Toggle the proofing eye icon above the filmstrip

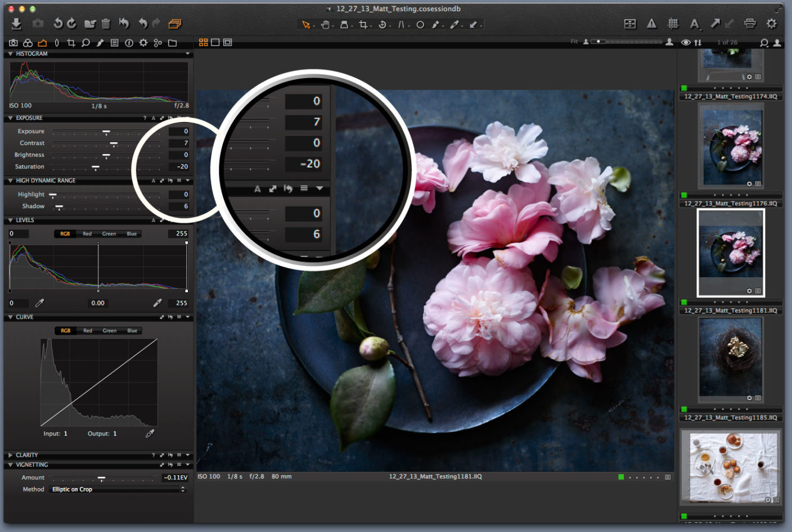pos(686,42)
